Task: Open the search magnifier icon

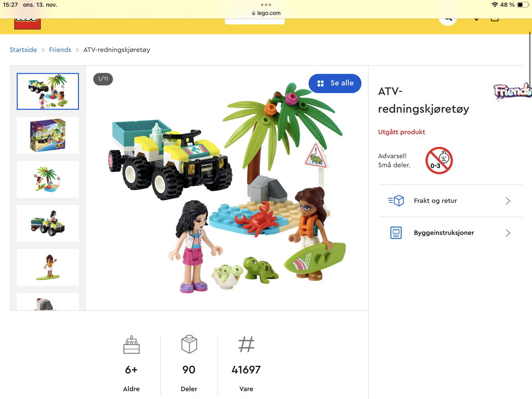Action: [x=448, y=21]
